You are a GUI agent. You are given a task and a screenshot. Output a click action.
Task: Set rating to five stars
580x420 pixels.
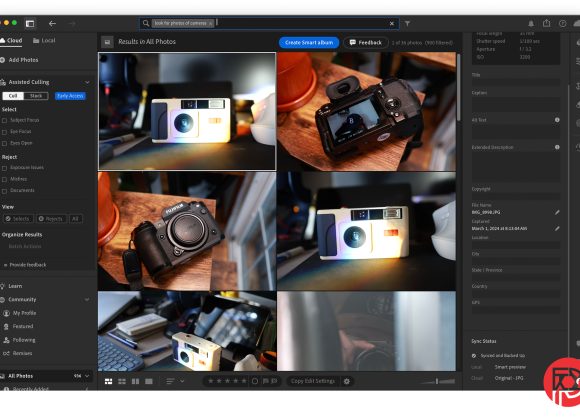[244, 381]
